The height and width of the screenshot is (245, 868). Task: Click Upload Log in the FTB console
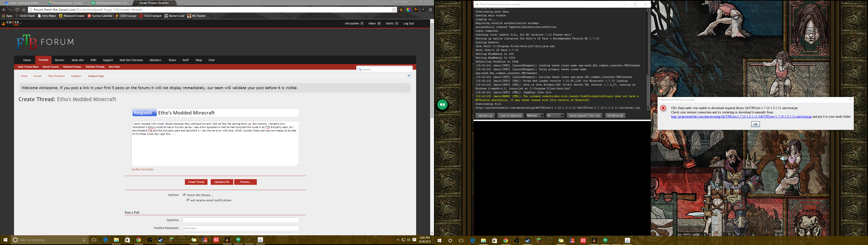(x=485, y=116)
